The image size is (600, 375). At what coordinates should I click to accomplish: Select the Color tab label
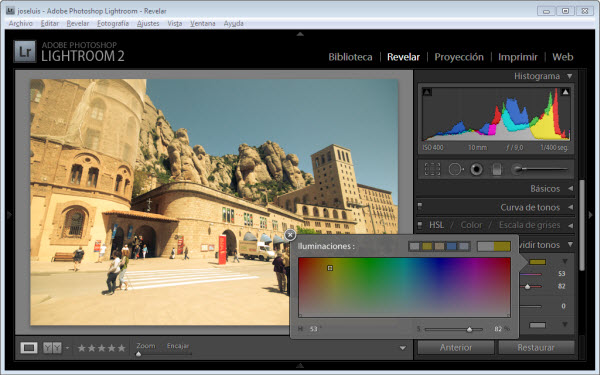[x=471, y=225]
